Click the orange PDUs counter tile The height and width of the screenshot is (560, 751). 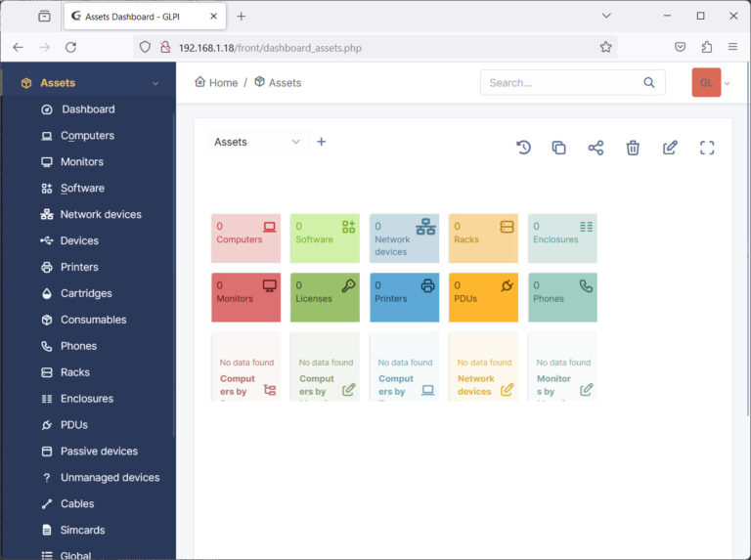(x=483, y=297)
